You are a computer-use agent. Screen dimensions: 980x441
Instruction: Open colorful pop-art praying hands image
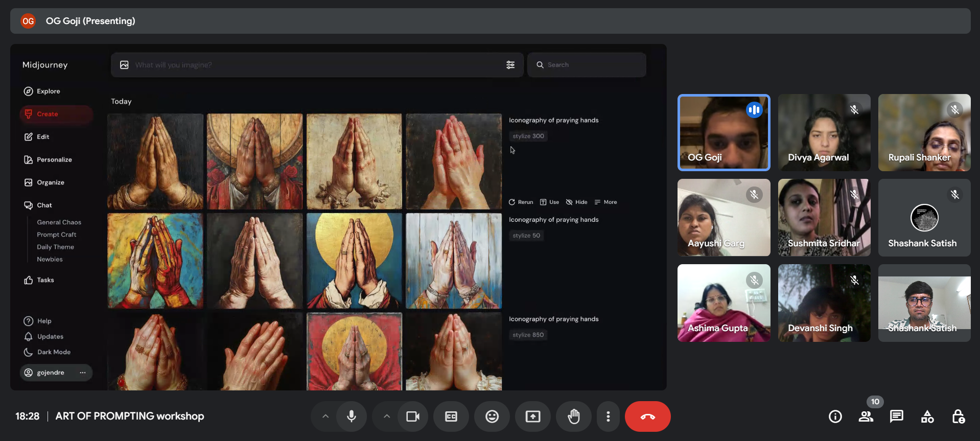click(155, 261)
